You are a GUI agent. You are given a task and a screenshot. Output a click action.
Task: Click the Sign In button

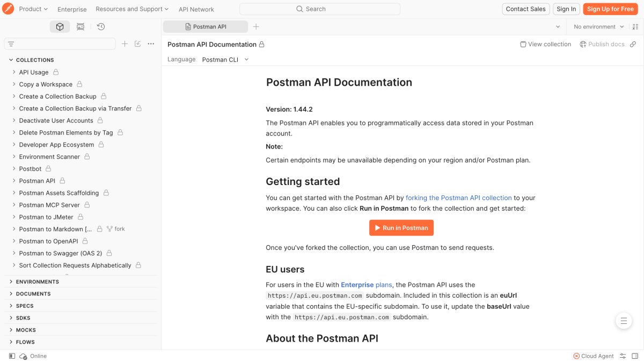pyautogui.click(x=566, y=9)
